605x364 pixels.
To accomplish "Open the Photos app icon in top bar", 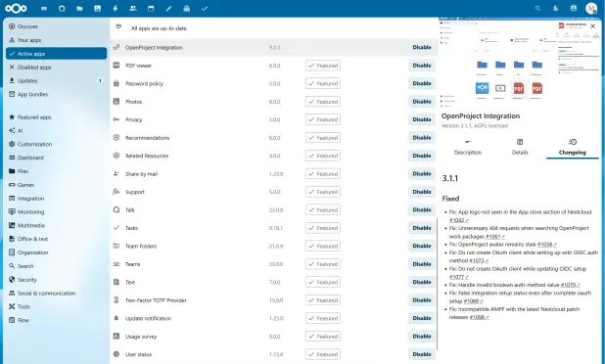I will point(97,8).
